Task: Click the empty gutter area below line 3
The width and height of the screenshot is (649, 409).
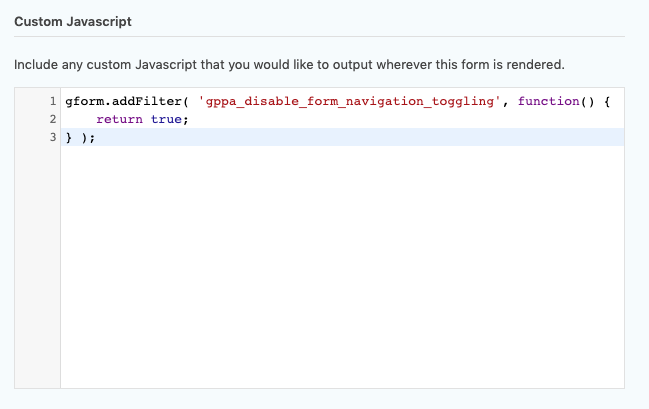Action: (x=38, y=265)
